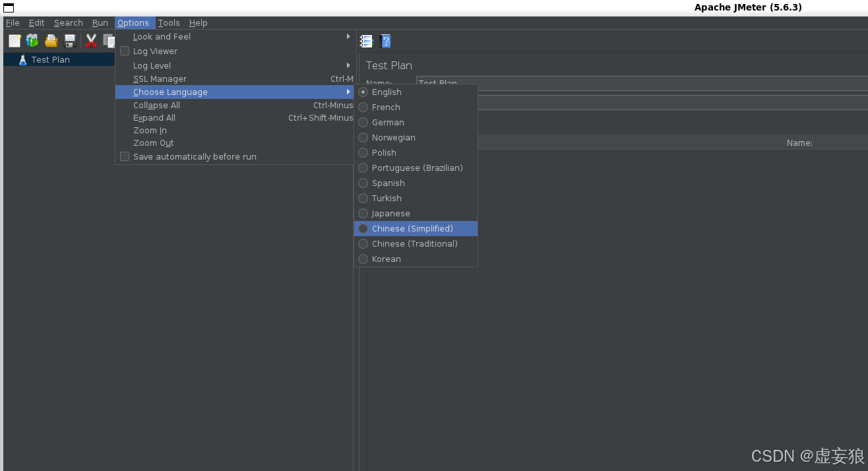Open the File menu
Screen dimensions: 868x471
pos(13,22)
